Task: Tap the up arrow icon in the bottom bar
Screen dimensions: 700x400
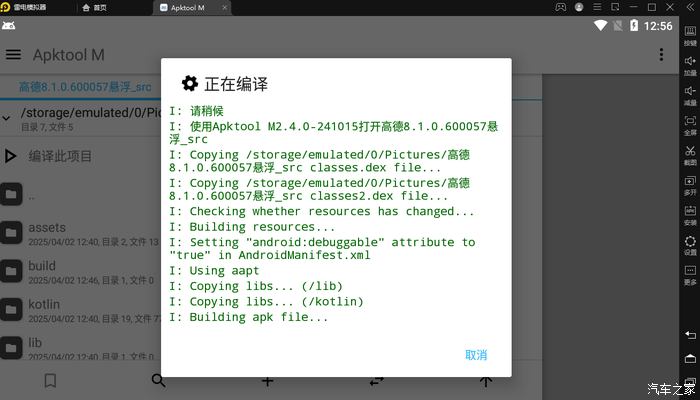Action: (x=485, y=381)
